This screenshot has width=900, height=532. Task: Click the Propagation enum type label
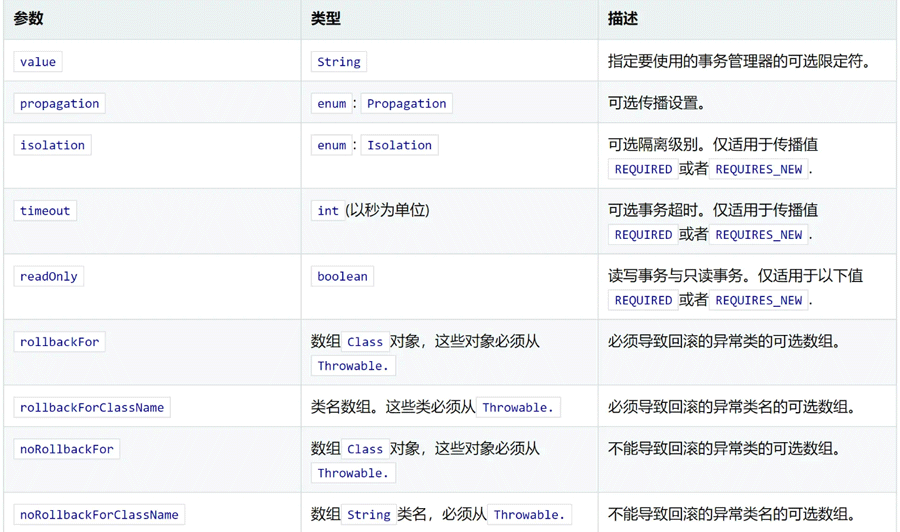click(406, 104)
